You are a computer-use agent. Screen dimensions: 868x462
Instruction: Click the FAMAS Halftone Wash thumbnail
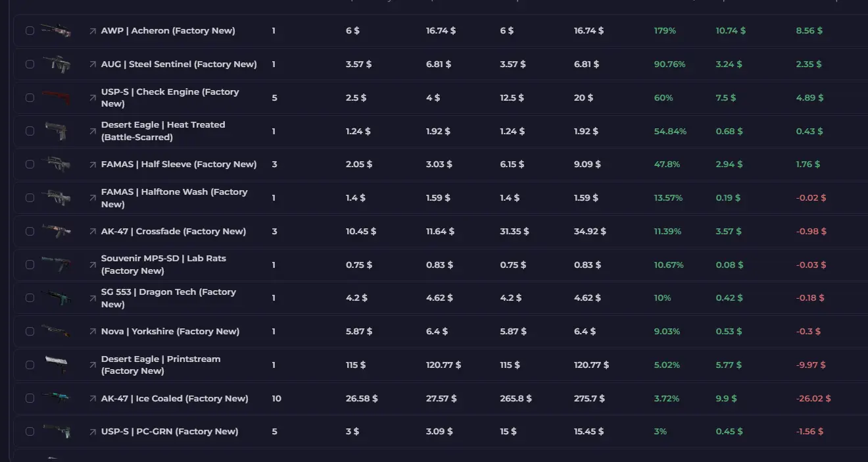[55, 197]
